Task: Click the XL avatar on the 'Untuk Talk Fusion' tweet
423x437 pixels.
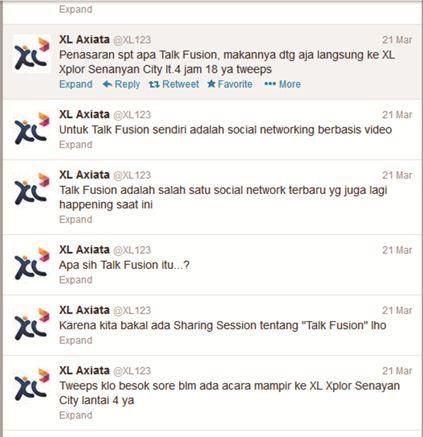Action: click(32, 129)
